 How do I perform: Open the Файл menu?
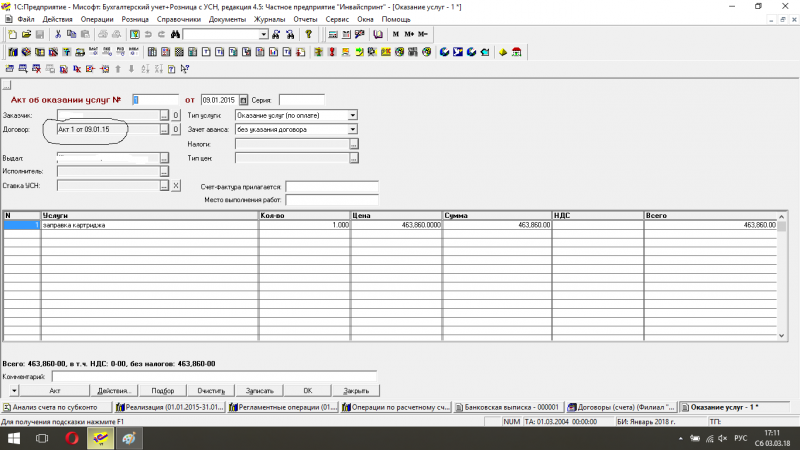26,19
